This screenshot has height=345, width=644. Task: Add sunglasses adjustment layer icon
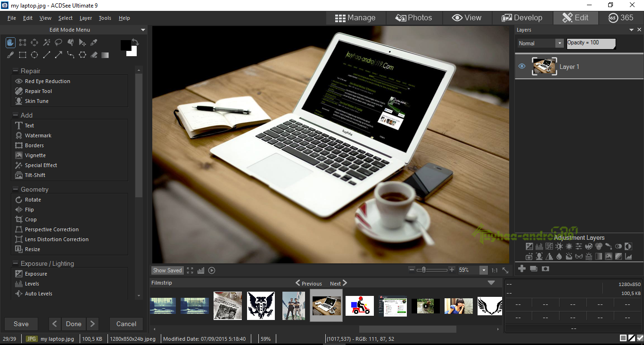pyautogui.click(x=579, y=257)
